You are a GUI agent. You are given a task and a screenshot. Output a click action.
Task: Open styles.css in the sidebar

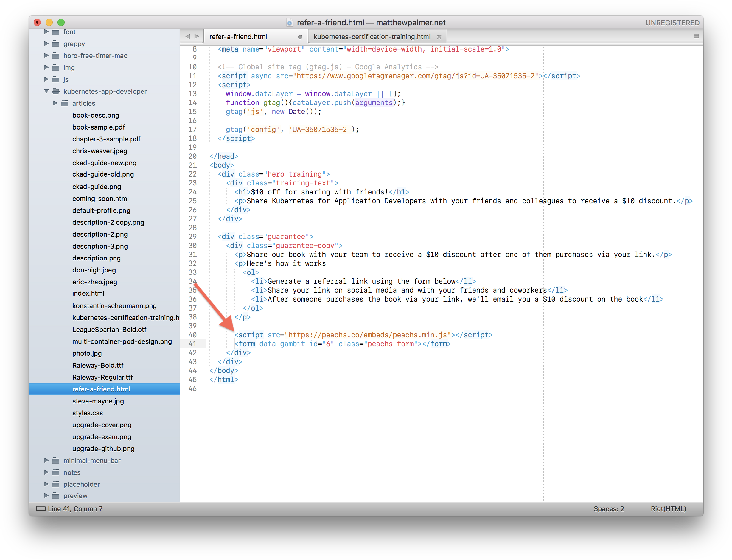[88, 413]
